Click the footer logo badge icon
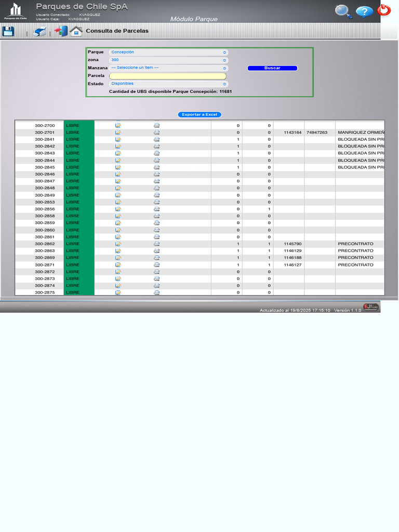The image size is (399, 532). [370, 307]
